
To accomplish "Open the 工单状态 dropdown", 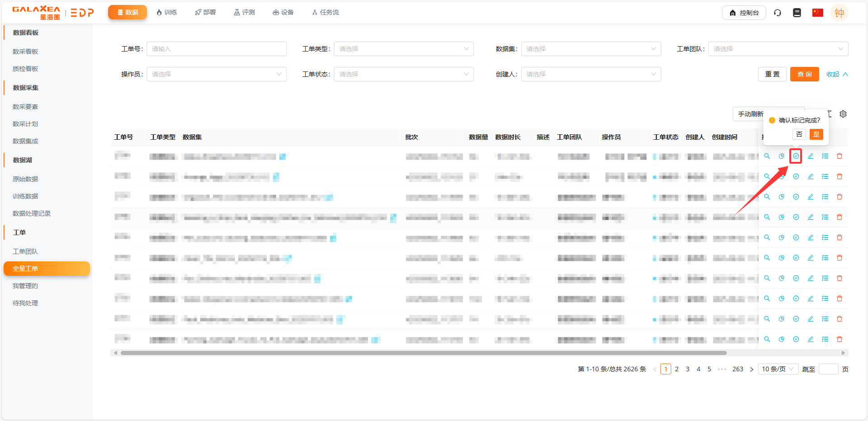I will 403,74.
